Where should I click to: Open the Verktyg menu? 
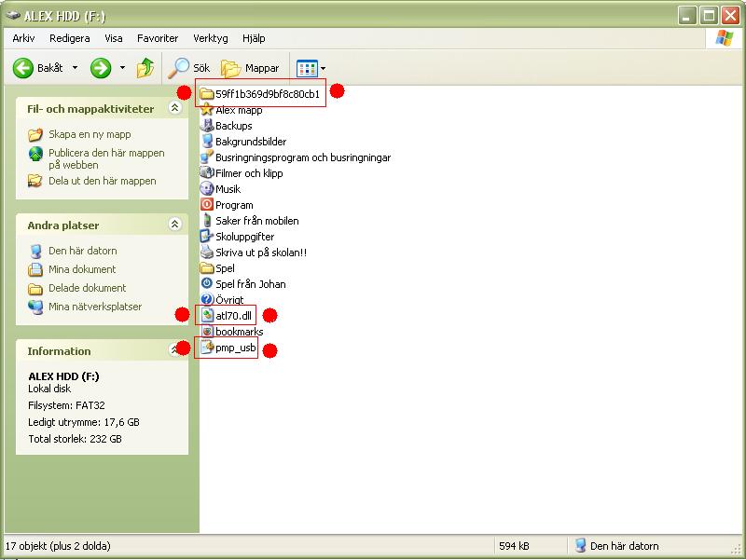(211, 38)
